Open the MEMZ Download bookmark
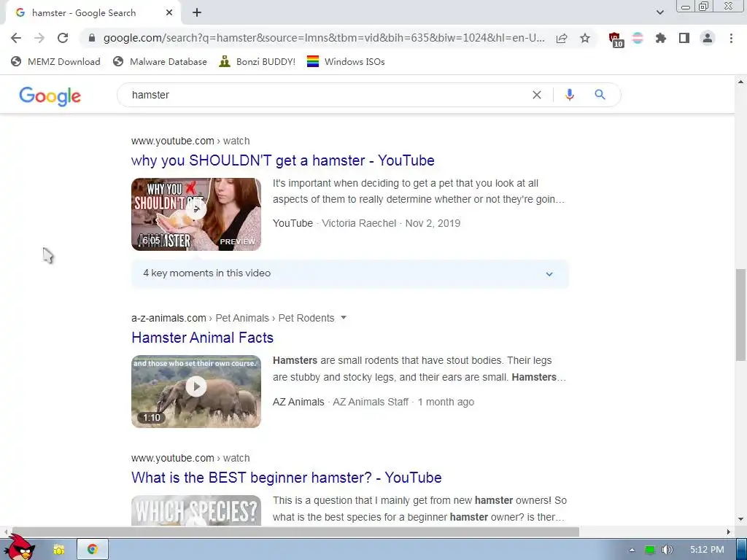 click(55, 61)
